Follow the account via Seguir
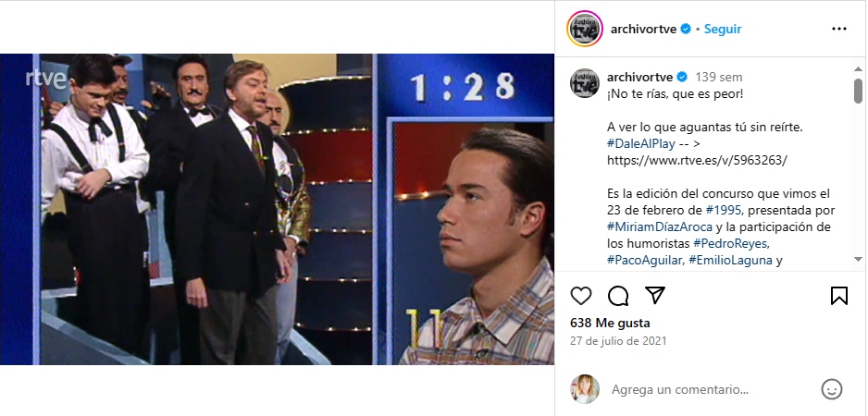This screenshot has width=868, height=416. [x=723, y=29]
